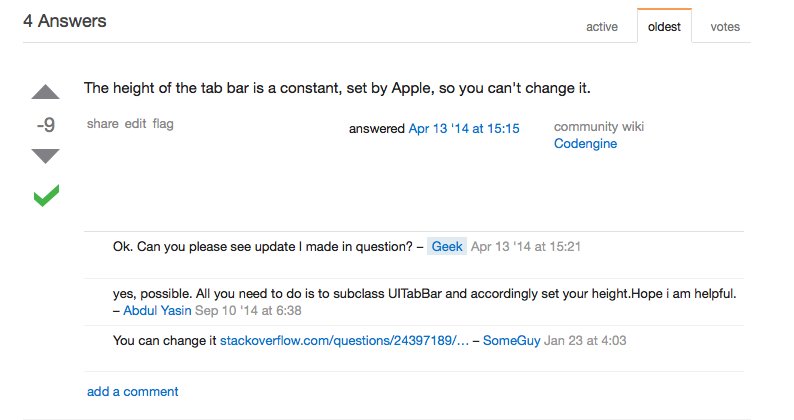Click the comment timestamp Sep 10 '14 at 6:38
The image size is (794, 420).
click(x=248, y=310)
